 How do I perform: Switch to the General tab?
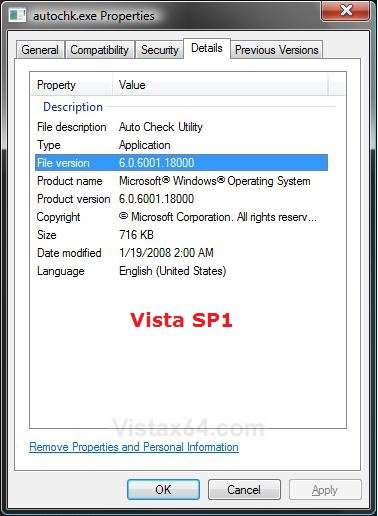tap(40, 50)
